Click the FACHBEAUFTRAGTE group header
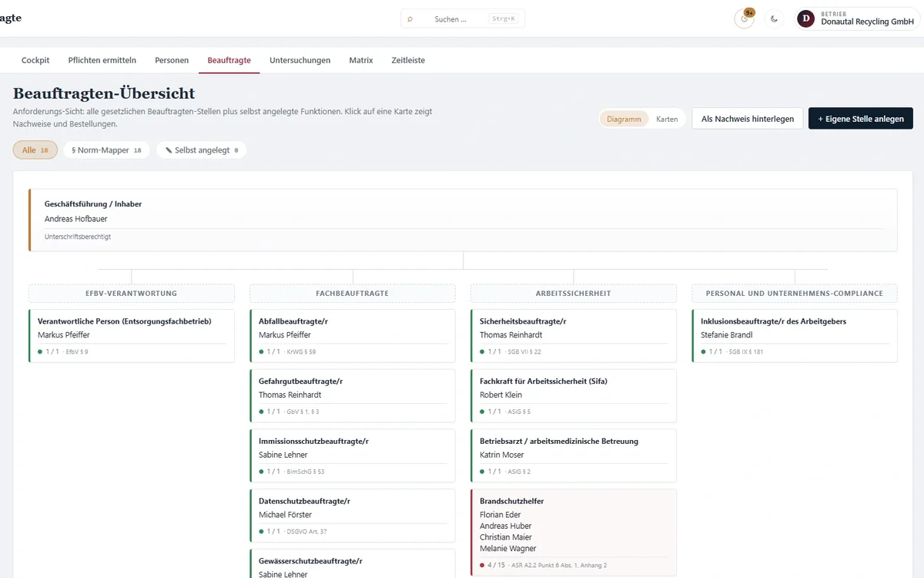This screenshot has width=924, height=578. coord(353,294)
